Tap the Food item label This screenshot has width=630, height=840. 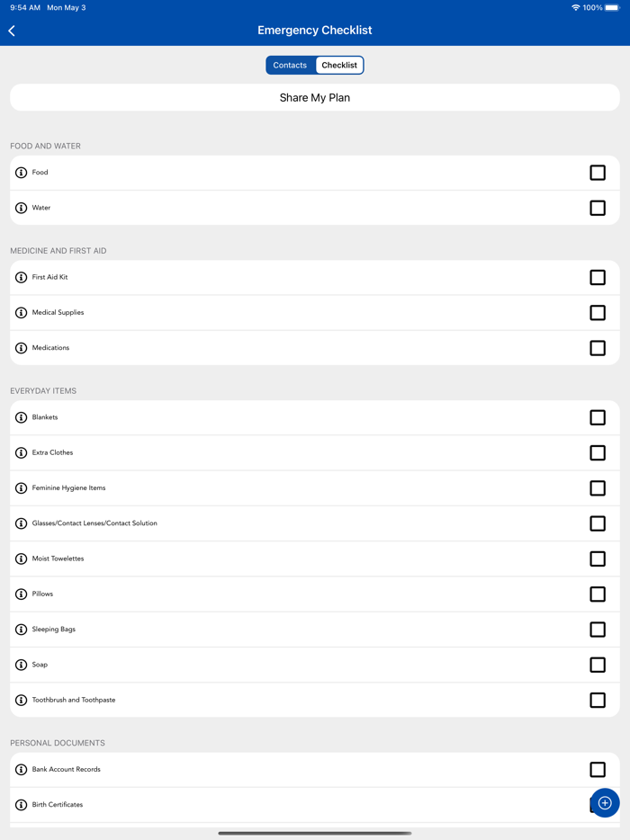[x=40, y=172]
